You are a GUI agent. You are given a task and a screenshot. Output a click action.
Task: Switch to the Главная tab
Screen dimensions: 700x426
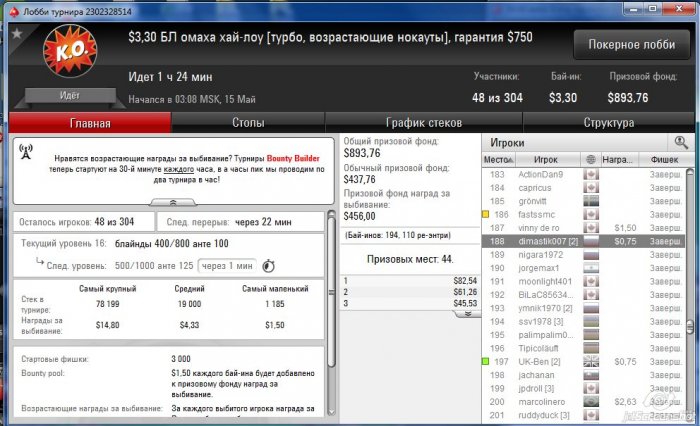point(90,123)
